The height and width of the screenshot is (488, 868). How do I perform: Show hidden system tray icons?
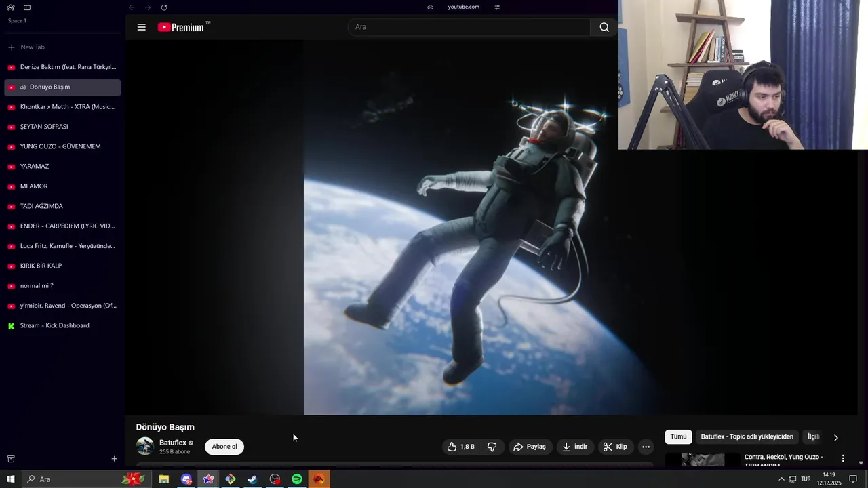pos(781,479)
